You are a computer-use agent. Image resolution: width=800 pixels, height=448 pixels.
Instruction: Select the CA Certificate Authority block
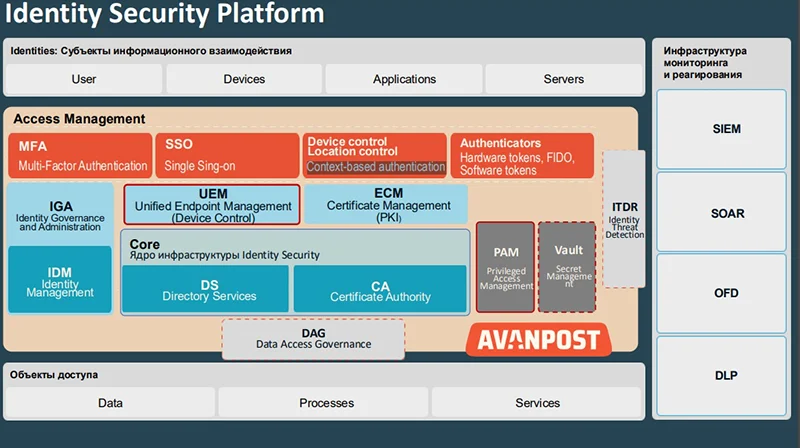(380, 290)
